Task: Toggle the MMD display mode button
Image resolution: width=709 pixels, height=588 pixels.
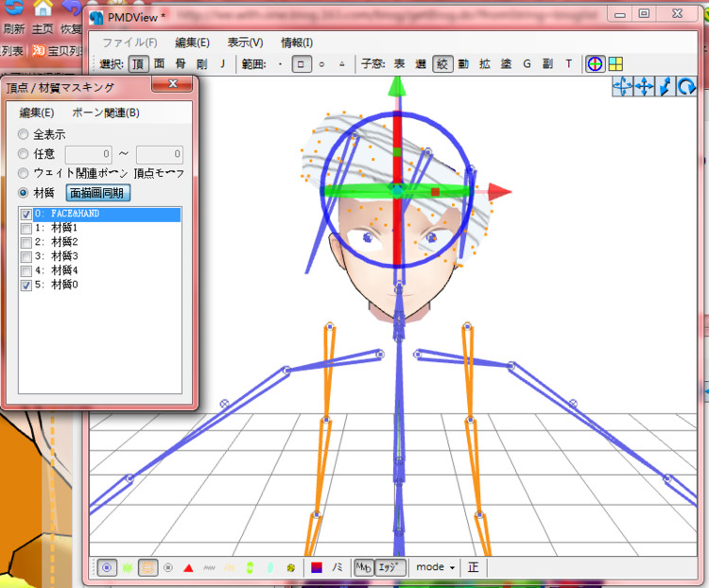Action: pos(364,567)
